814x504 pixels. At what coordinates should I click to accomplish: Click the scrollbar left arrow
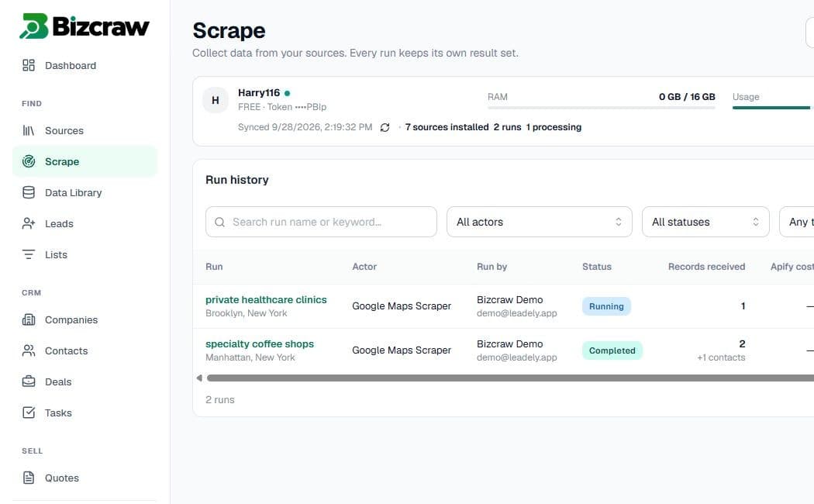click(x=198, y=378)
